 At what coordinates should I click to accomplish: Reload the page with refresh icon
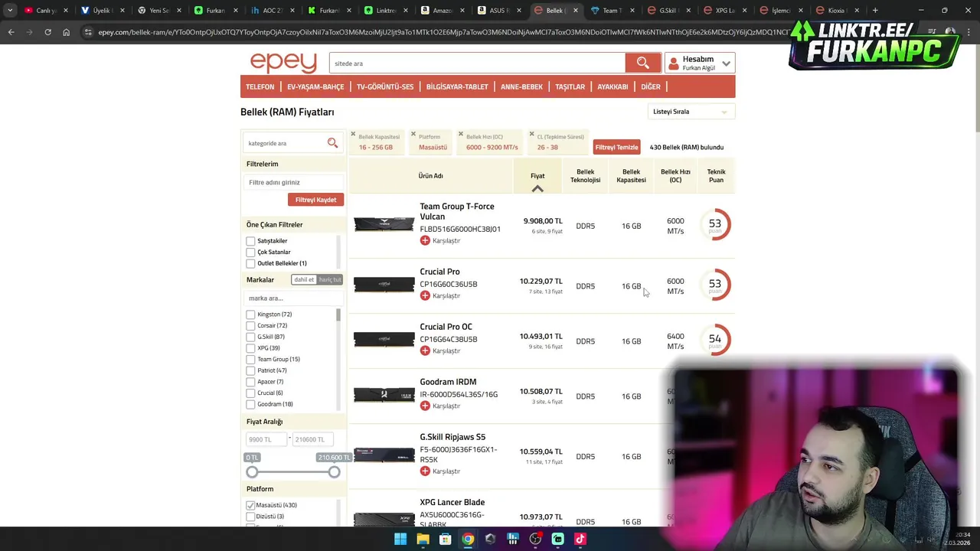click(47, 32)
